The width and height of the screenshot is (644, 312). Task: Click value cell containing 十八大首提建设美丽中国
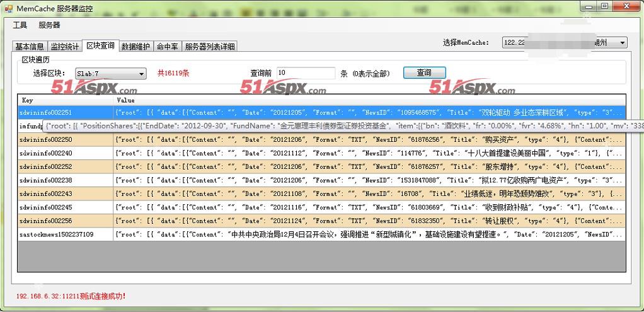pyautogui.click(x=369, y=153)
